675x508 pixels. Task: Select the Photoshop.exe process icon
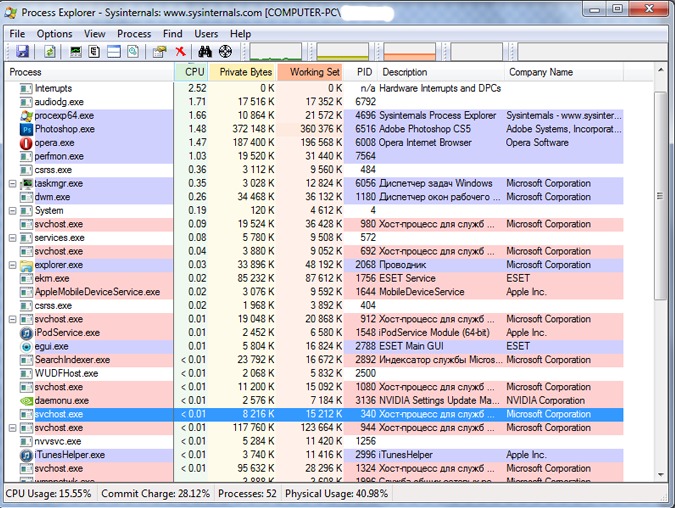click(26, 129)
